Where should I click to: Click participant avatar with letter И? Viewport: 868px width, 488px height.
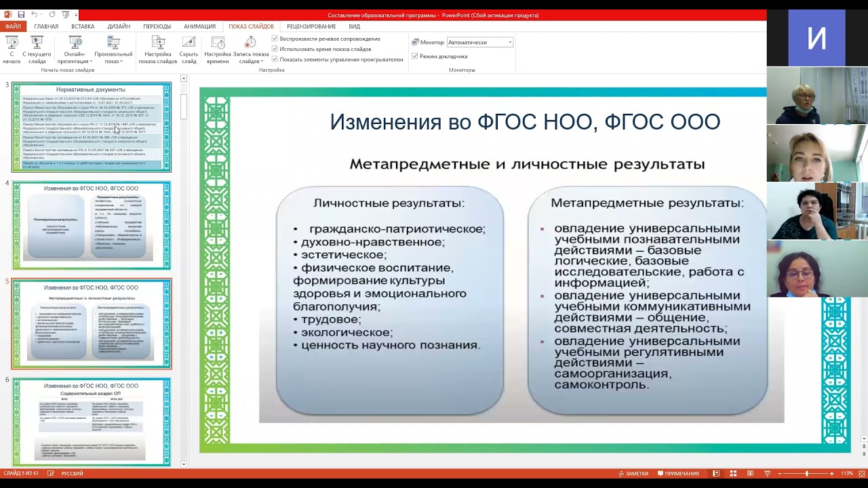(x=816, y=37)
